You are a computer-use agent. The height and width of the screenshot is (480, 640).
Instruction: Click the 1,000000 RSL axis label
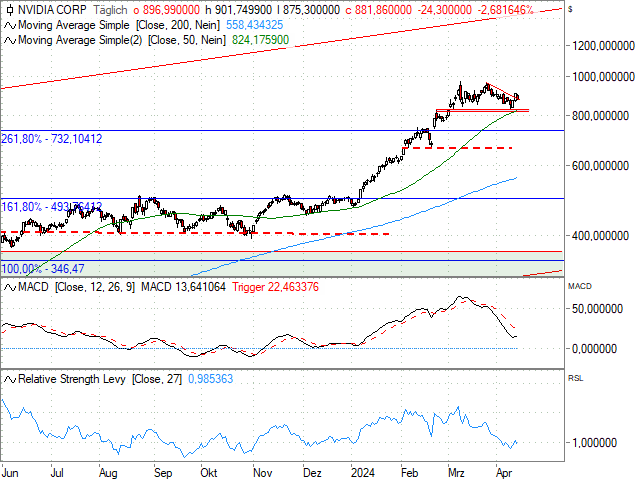click(x=594, y=443)
